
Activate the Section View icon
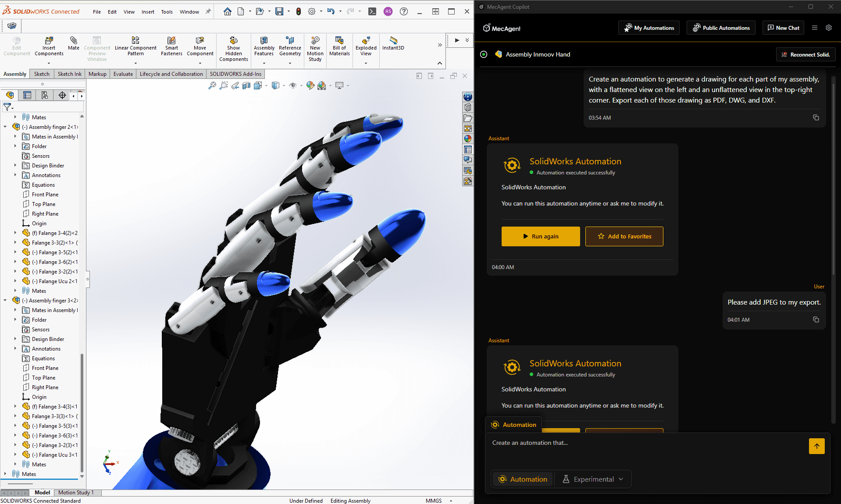(246, 85)
